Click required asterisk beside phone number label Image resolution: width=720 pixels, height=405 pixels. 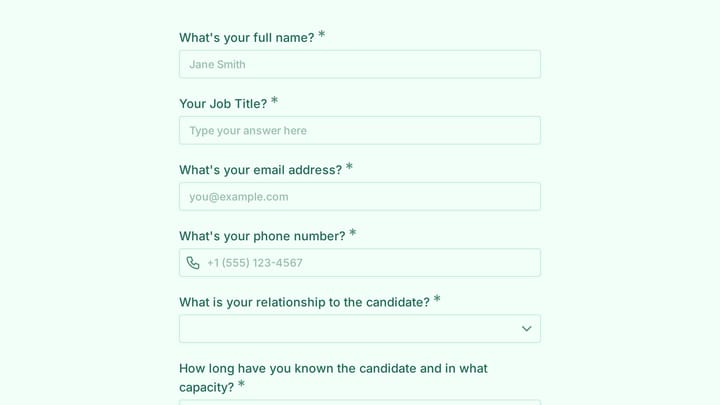coord(353,232)
